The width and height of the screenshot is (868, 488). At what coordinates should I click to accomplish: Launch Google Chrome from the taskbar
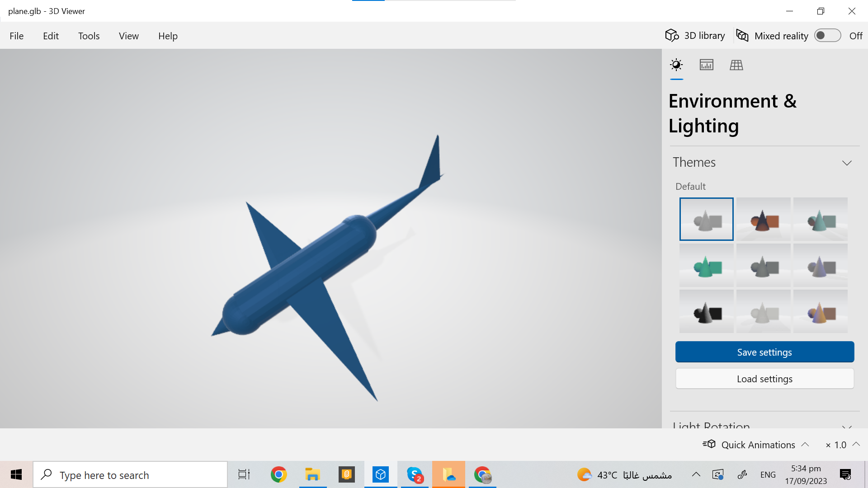(x=278, y=474)
